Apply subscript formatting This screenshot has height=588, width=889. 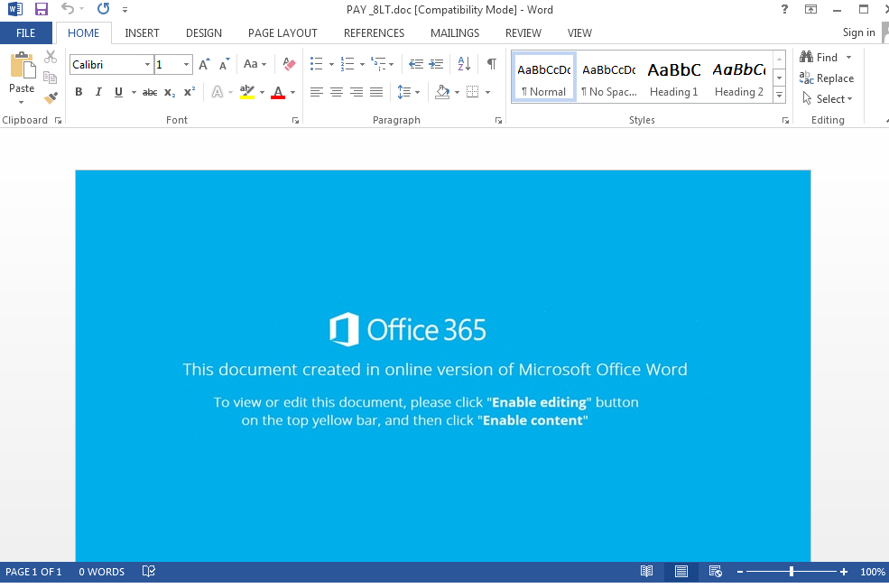coord(170,92)
